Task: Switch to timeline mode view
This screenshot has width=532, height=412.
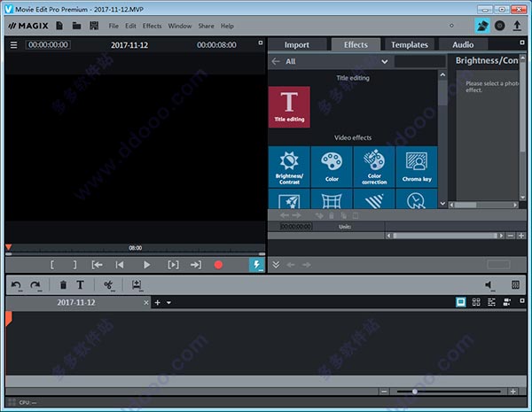Action: pyautogui.click(x=491, y=302)
